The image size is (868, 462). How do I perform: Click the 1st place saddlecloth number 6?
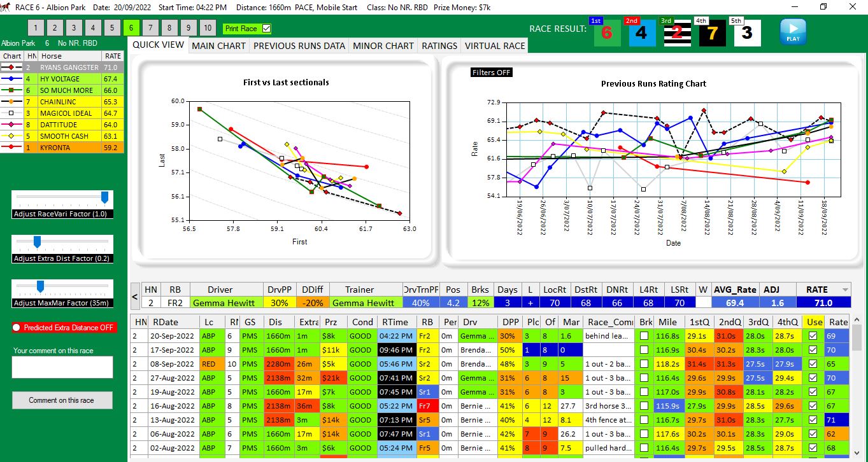607,33
